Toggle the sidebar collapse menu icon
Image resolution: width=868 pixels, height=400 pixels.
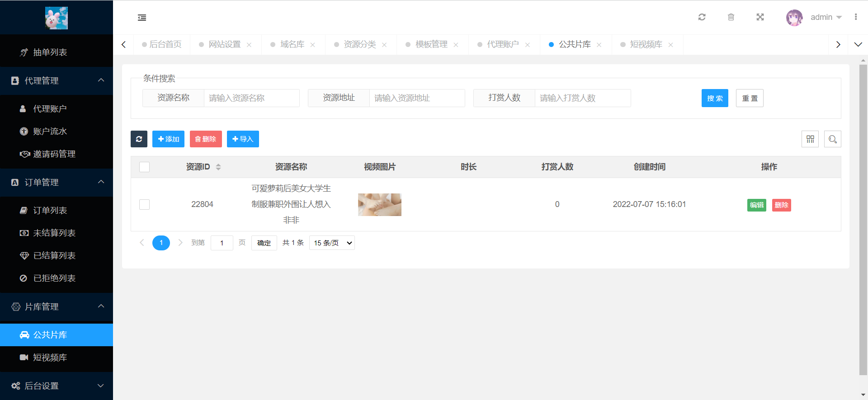tap(142, 18)
